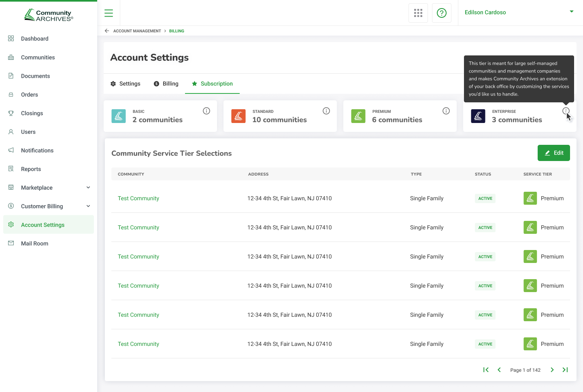Select Account Settings in the sidebar
The image size is (583, 392).
pos(49,225)
